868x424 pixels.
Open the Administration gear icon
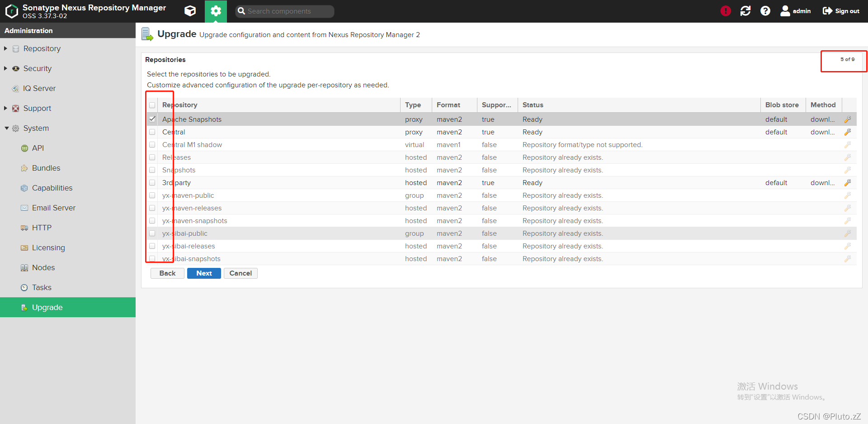pyautogui.click(x=216, y=11)
